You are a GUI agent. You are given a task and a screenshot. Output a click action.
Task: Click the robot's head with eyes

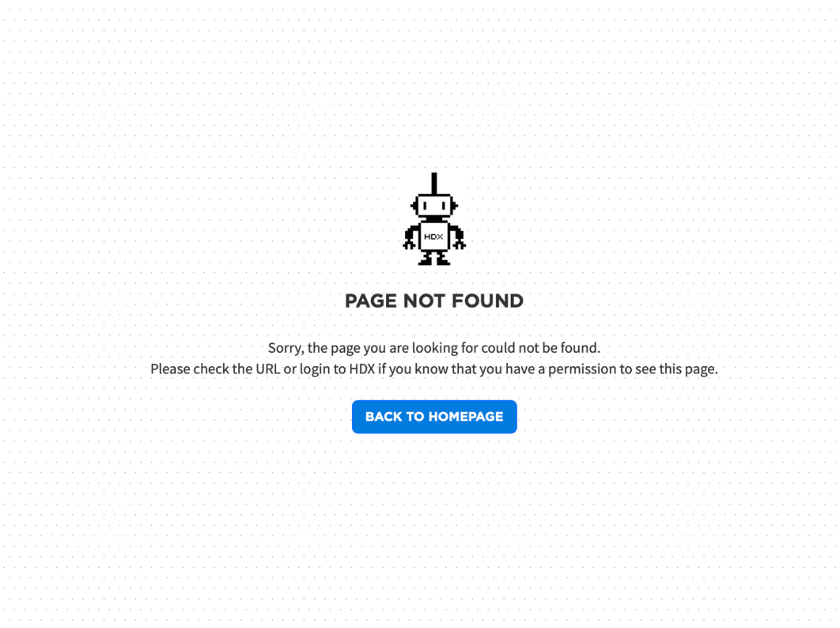[434, 206]
